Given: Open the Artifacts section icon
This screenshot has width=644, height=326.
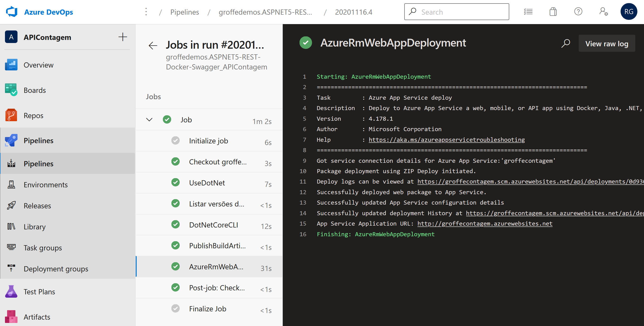Looking at the screenshot, I should point(11,317).
